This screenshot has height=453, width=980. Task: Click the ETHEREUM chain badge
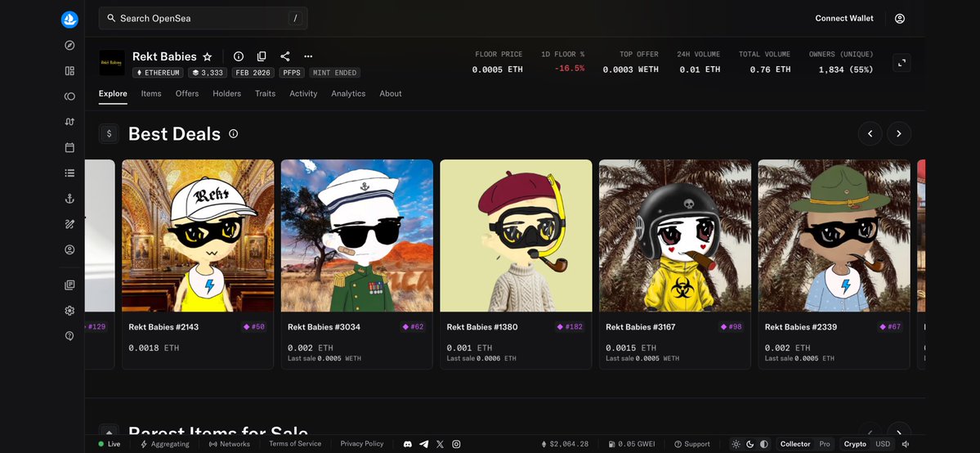coord(158,73)
